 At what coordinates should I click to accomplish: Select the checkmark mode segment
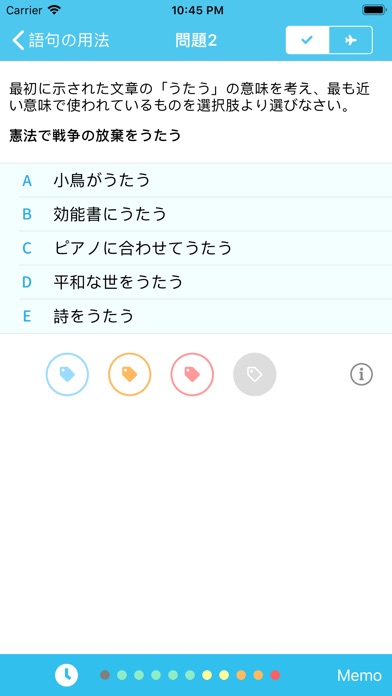coord(307,40)
